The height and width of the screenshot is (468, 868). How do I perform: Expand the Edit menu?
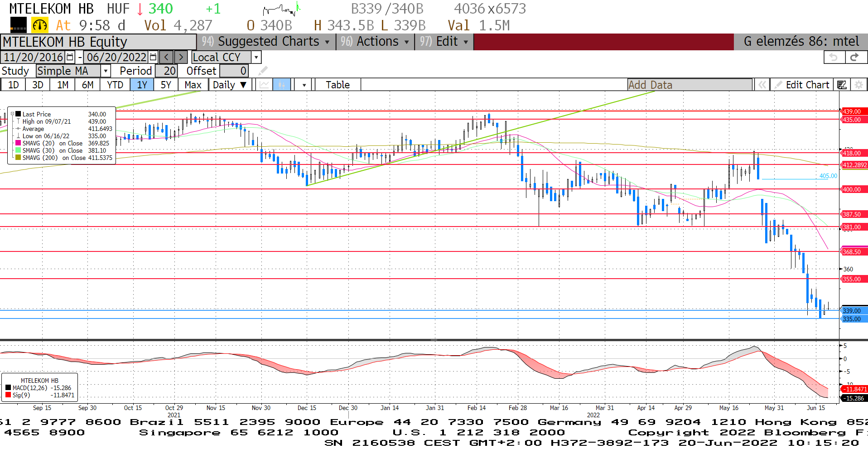444,42
